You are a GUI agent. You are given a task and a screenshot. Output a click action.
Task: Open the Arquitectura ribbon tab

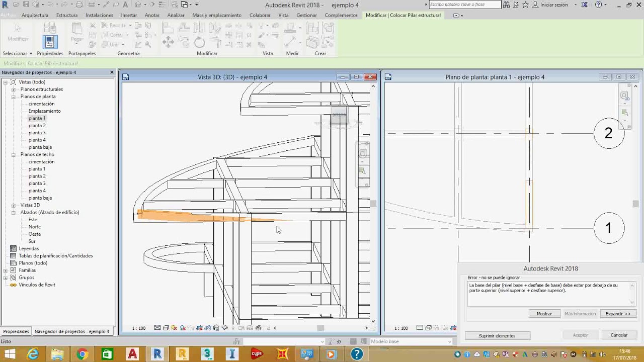[x=35, y=15]
